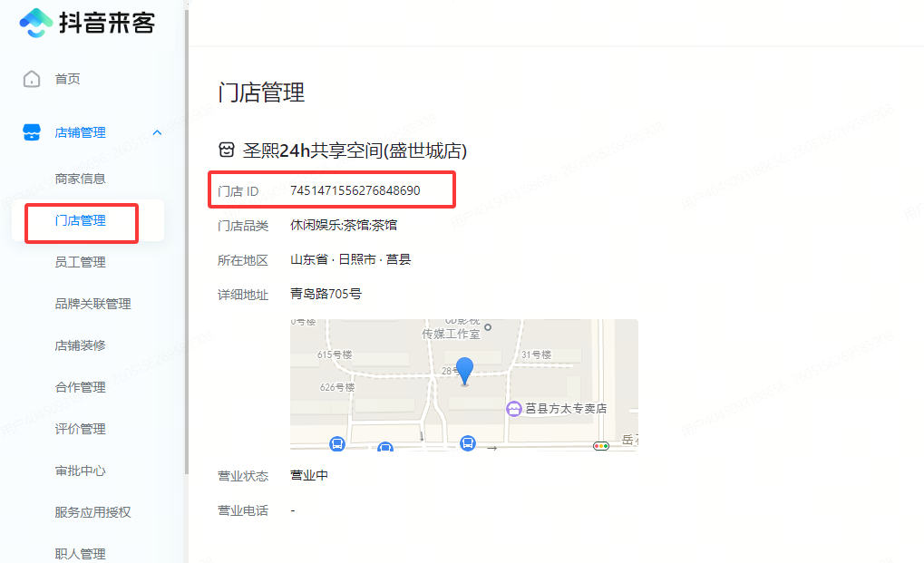
Task: Go to 员工管理 submenu item
Action: click(80, 262)
